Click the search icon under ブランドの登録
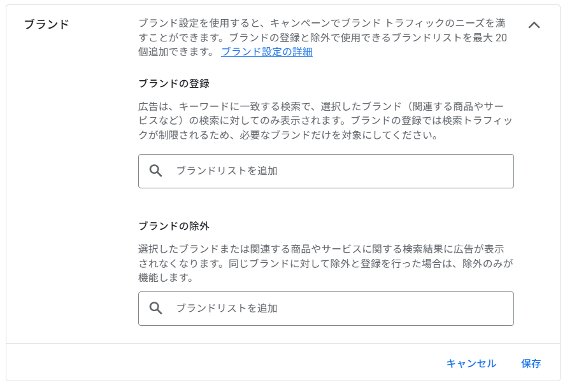This screenshot has height=392, width=572. click(x=156, y=171)
